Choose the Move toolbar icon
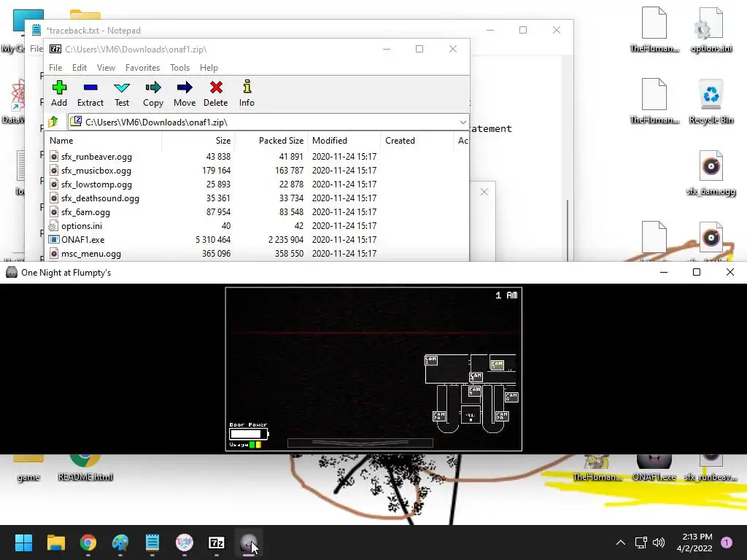 [185, 93]
